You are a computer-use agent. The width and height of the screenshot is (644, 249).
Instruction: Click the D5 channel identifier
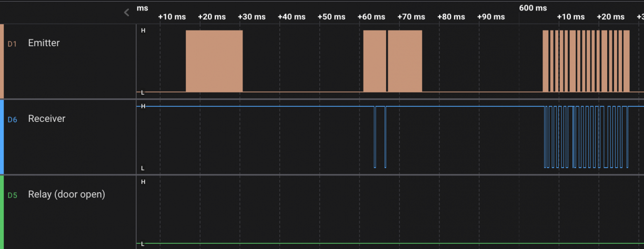(12, 195)
